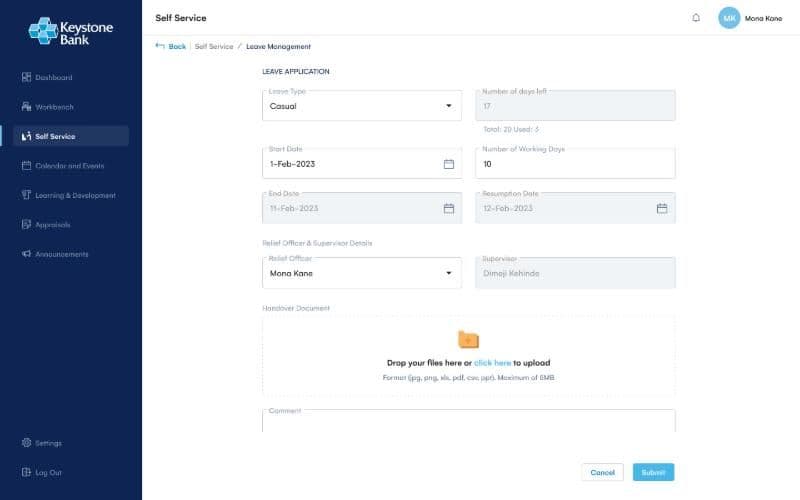Open Dashboard menu item

[71, 77]
